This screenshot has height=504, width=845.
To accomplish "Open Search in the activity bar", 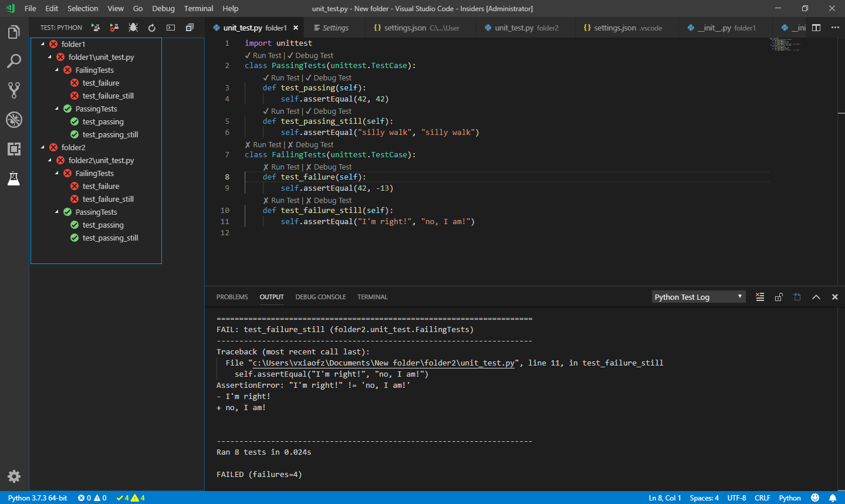I will click(13, 61).
